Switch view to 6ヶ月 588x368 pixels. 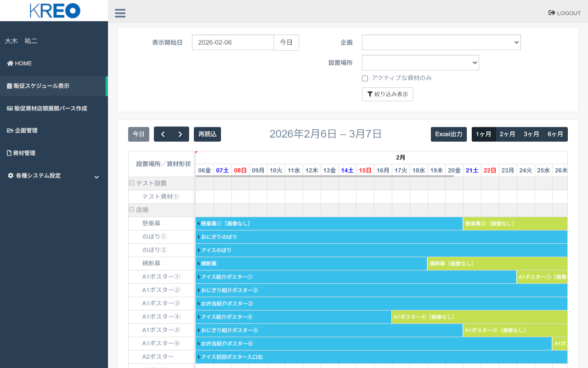tap(555, 134)
